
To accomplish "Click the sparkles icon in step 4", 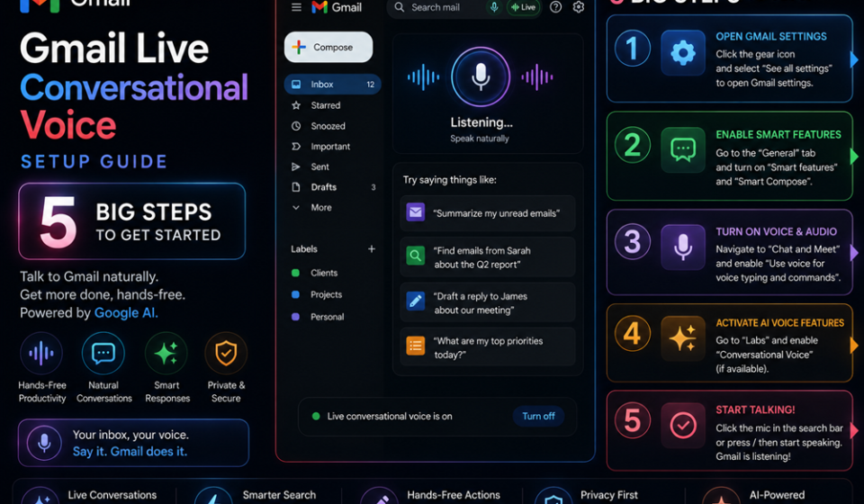I will (x=683, y=337).
